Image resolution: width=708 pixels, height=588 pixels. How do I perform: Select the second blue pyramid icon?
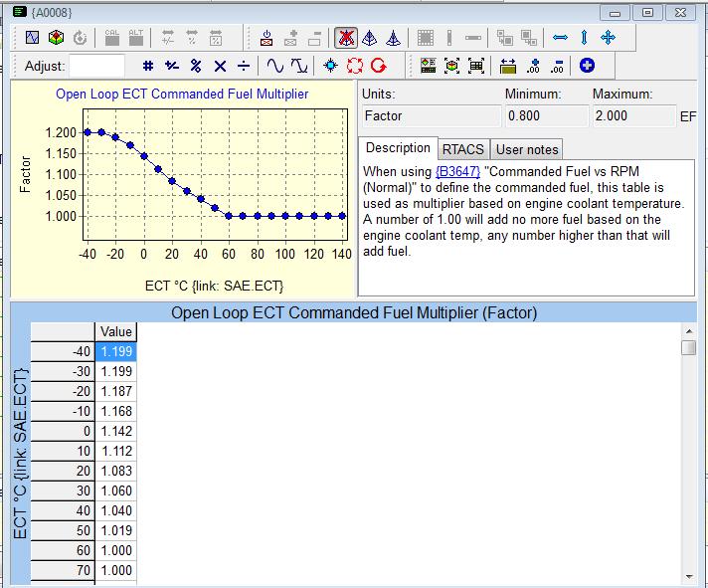[x=394, y=38]
